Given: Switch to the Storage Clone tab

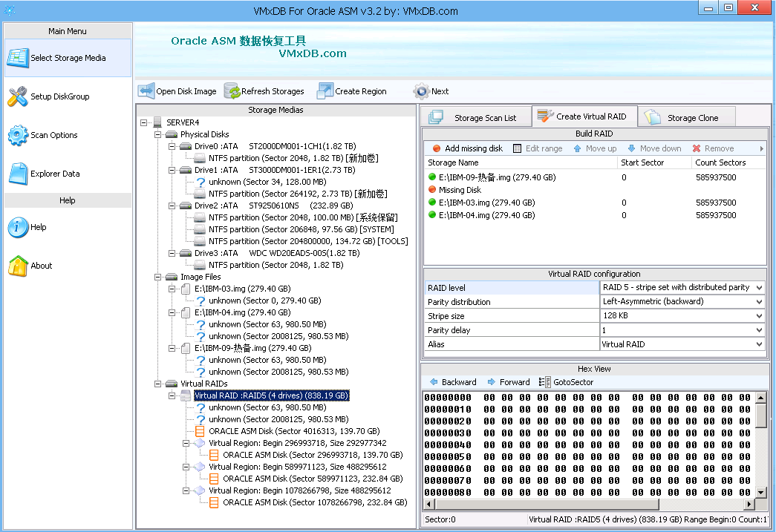Looking at the screenshot, I should (686, 118).
